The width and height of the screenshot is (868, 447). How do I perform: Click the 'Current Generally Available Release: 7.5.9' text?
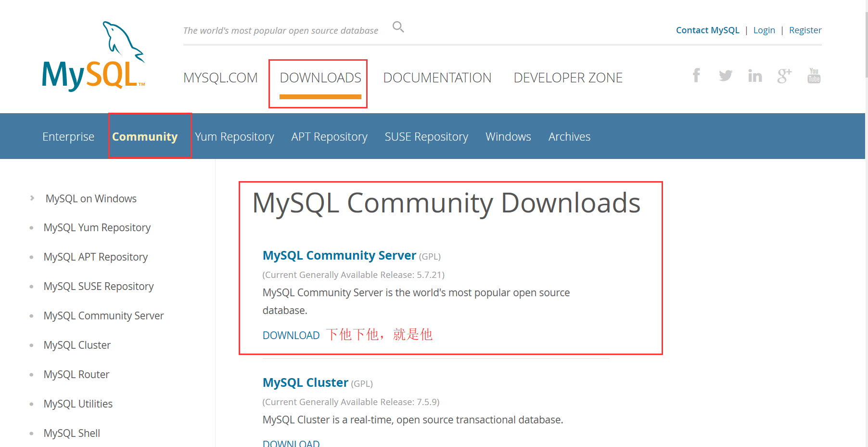point(351,402)
